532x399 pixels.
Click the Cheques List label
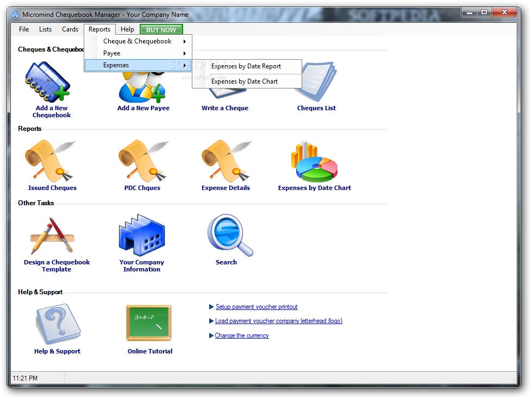(316, 108)
